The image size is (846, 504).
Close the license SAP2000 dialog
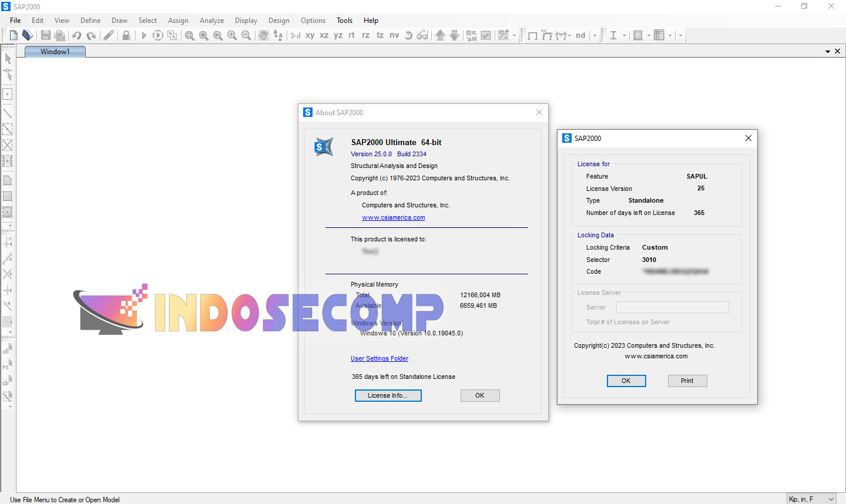point(748,138)
